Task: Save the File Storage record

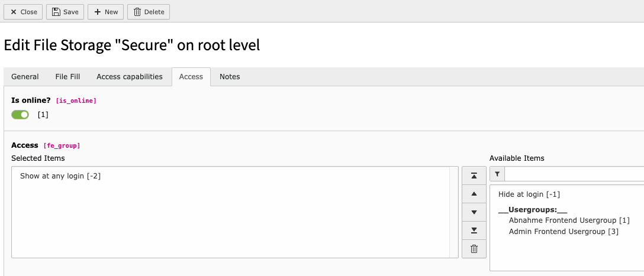Action: (65, 12)
